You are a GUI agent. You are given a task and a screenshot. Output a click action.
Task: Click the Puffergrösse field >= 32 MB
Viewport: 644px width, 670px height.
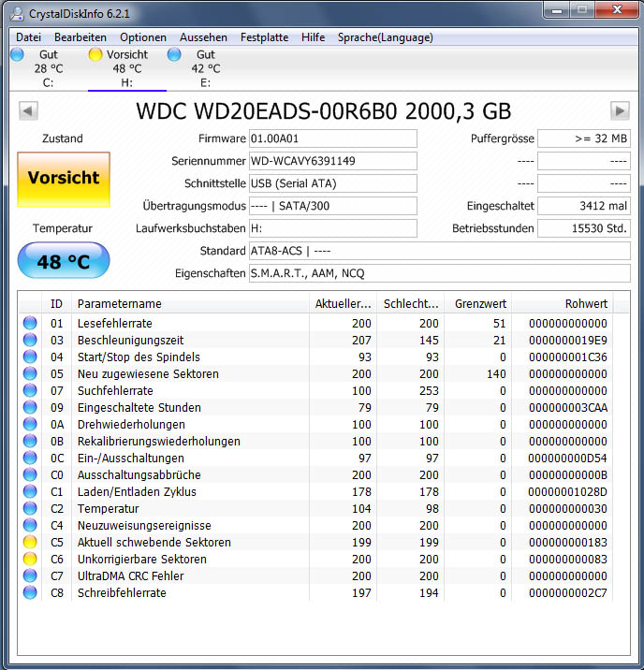coord(584,138)
